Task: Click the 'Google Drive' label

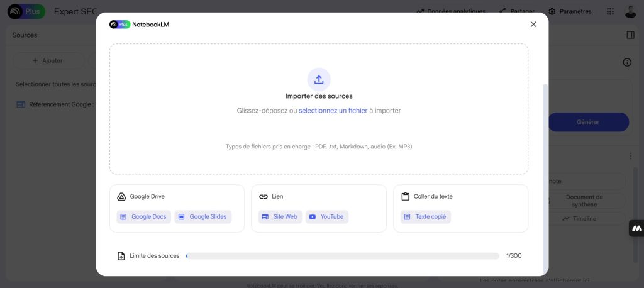Action: click(x=147, y=196)
